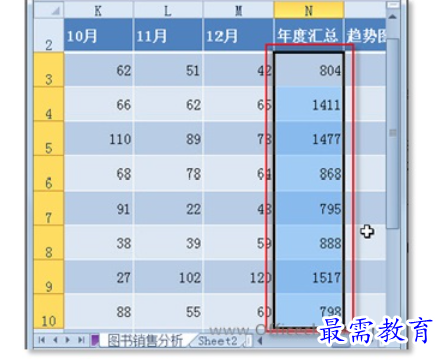This screenshot has height=362, width=441.
Task: Click next sheet navigation arrow
Action: (68, 340)
